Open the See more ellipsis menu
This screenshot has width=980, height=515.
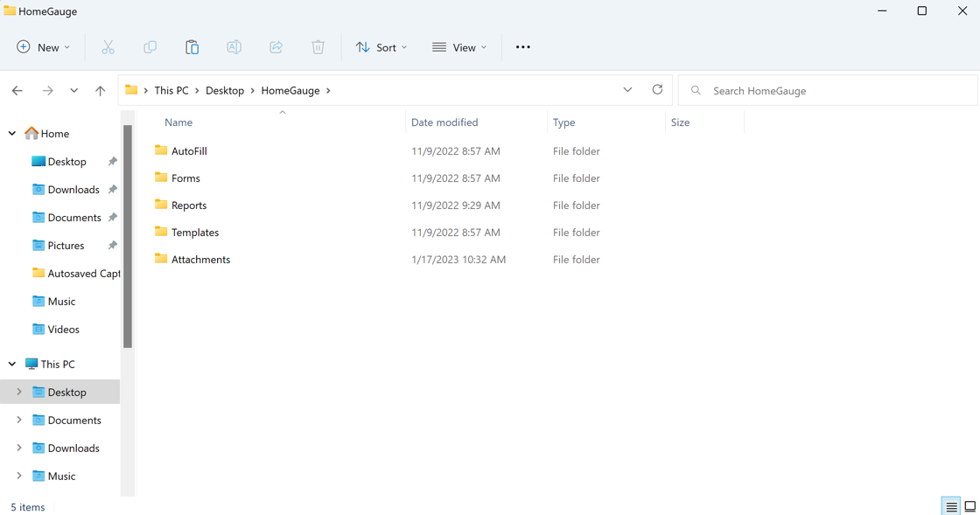coord(522,47)
